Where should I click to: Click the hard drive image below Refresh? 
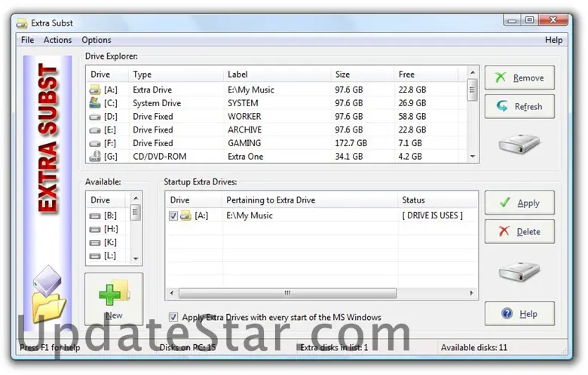coord(519,144)
